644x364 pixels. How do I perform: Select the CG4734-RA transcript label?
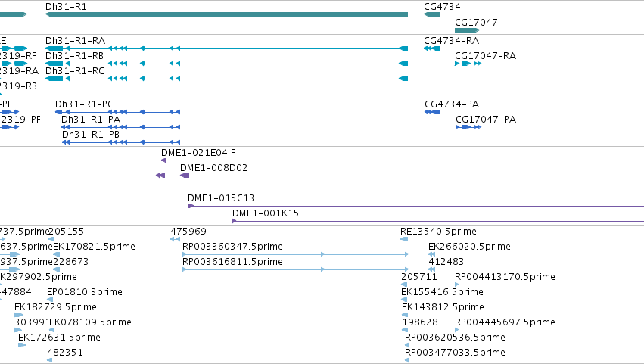point(451,41)
